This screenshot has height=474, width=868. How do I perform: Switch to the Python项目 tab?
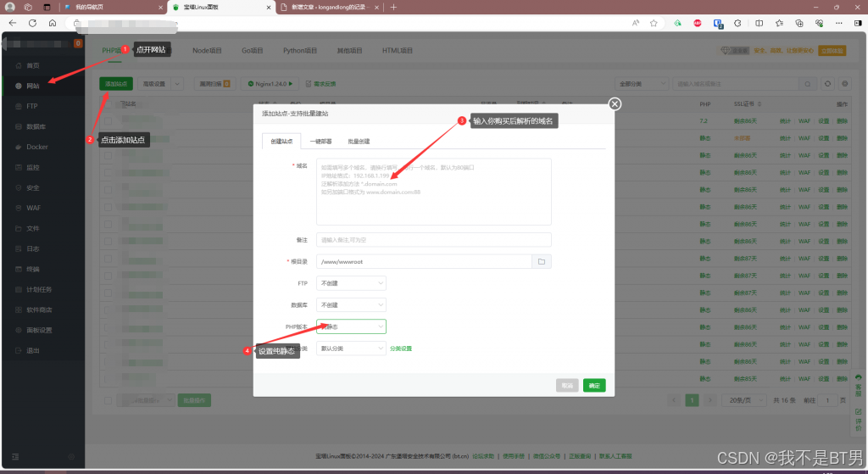click(300, 50)
